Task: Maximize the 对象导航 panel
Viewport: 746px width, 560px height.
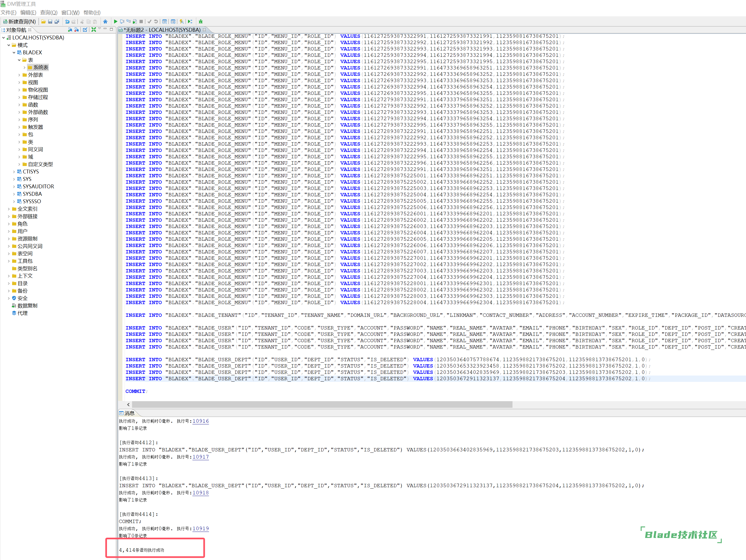Action: 111,29
